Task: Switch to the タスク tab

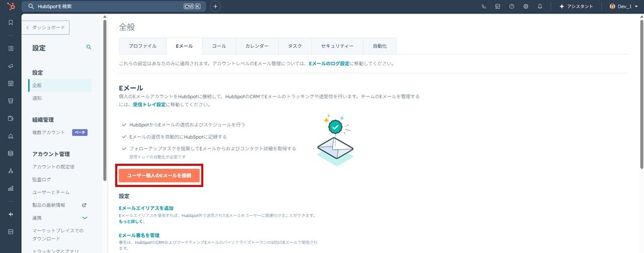Action: pyautogui.click(x=295, y=46)
